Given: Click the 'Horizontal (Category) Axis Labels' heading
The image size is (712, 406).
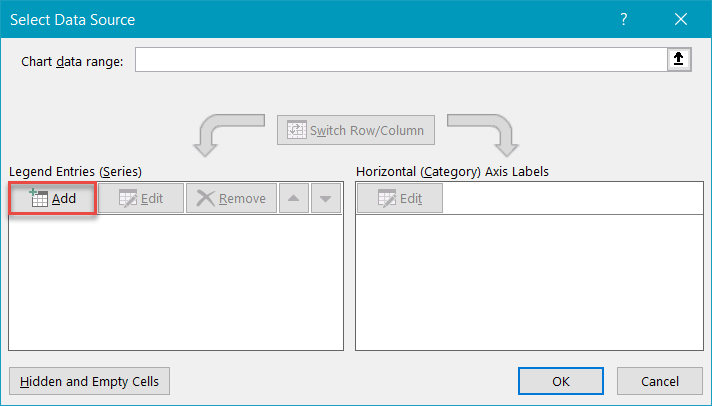Looking at the screenshot, I should coord(452,171).
